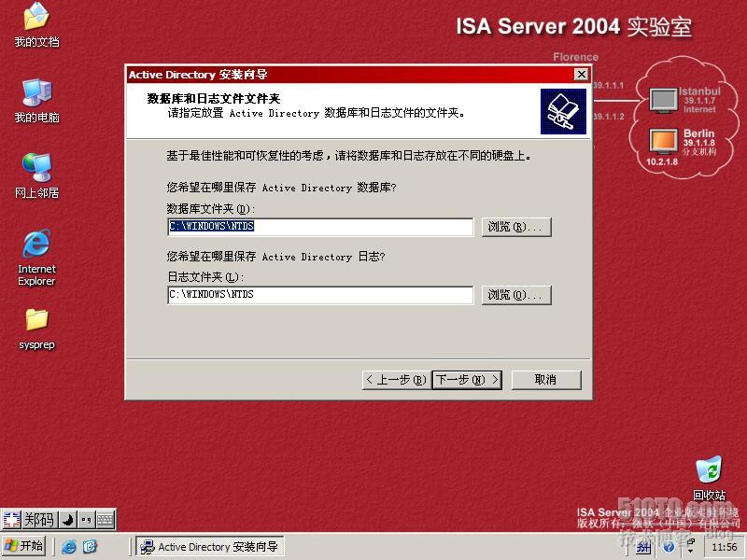747x560 pixels.
Task: Click the IME logo icon on language bar
Action: tap(11, 520)
